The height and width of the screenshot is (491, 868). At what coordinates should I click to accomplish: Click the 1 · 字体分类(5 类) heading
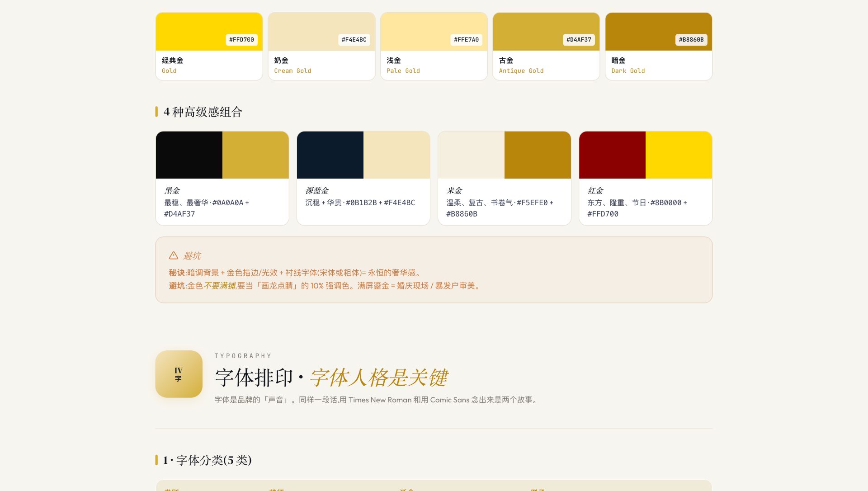208,460
